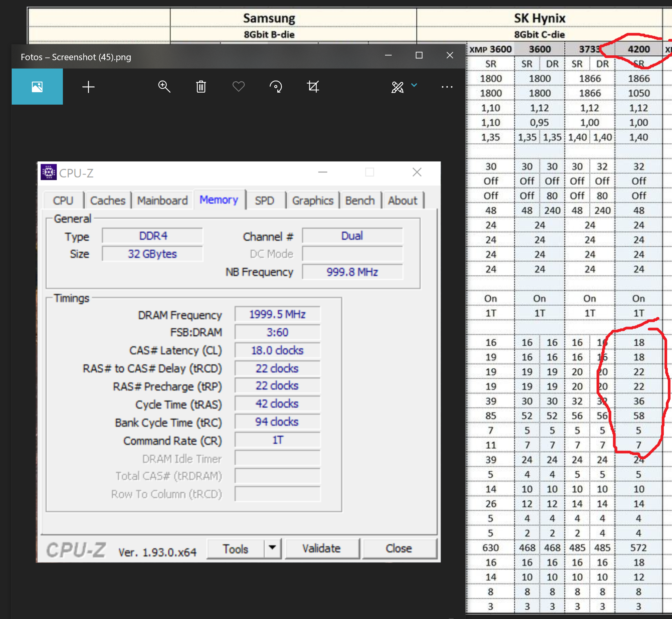
Task: Open the Edit & Create pen icon
Action: point(397,87)
